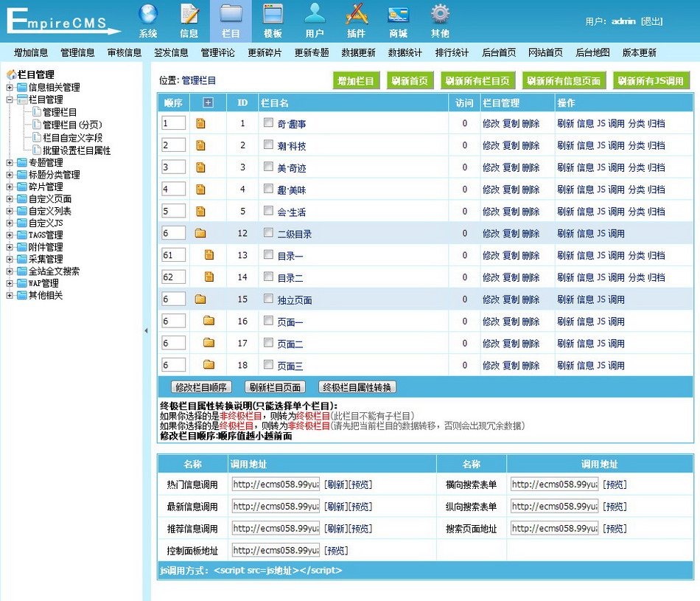Open the 用户 person icon
The image size is (700, 601).
click(315, 14)
